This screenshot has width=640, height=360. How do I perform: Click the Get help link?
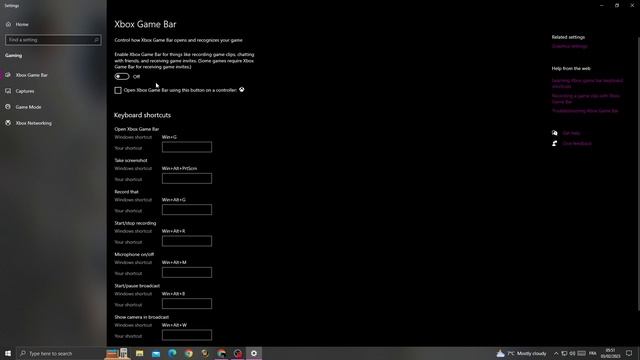pyautogui.click(x=571, y=133)
